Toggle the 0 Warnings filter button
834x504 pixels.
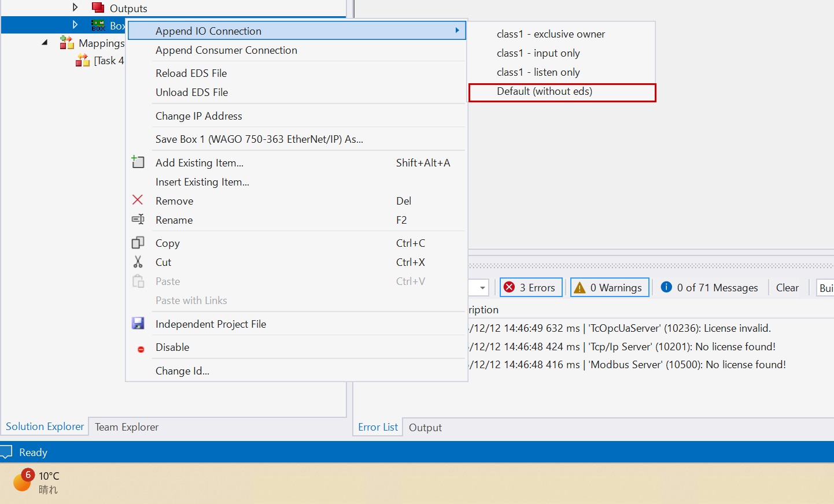click(609, 287)
